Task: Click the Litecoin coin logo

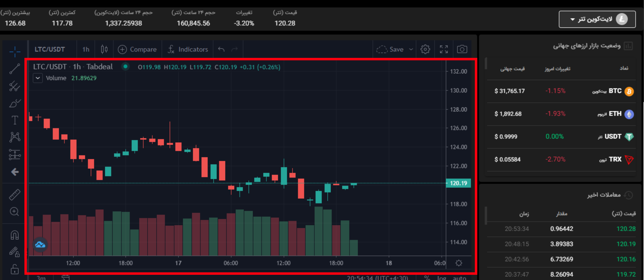Action: pos(622,19)
